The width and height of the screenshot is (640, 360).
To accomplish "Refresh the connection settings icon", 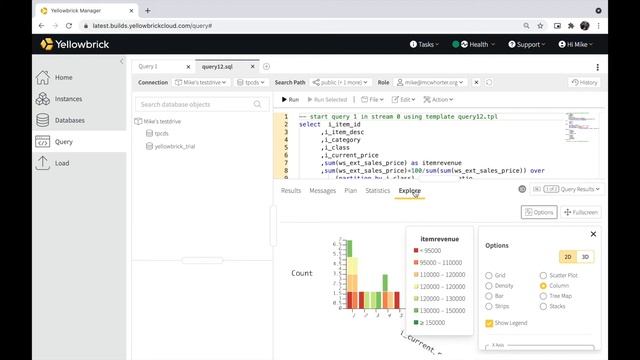I will coord(489,82).
